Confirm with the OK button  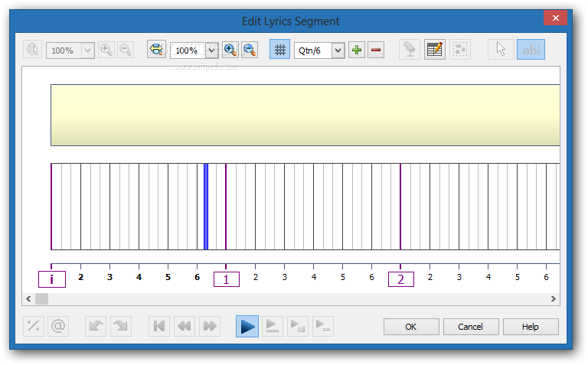pyautogui.click(x=411, y=327)
